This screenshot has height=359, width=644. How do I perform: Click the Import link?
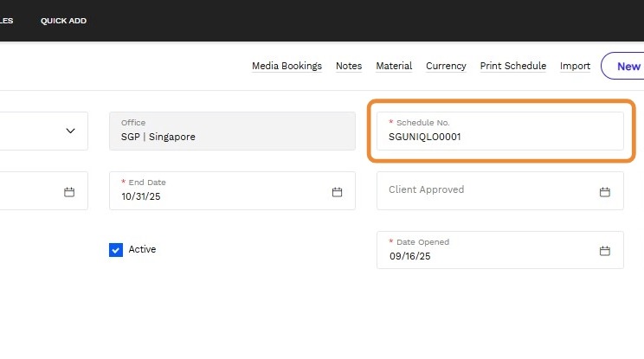coord(575,66)
